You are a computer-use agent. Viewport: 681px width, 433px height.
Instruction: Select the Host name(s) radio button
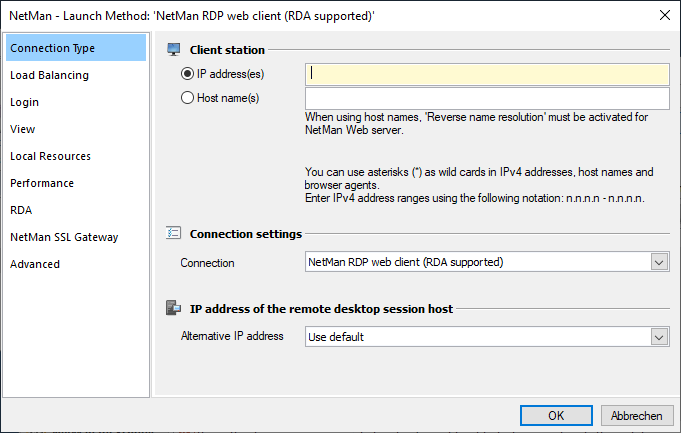tap(187, 98)
